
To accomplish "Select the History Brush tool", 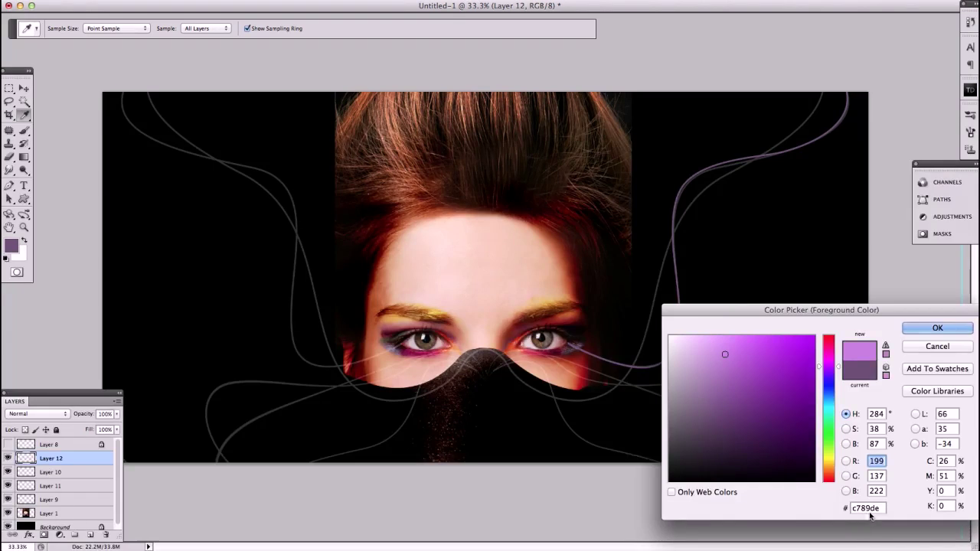I will point(24,144).
